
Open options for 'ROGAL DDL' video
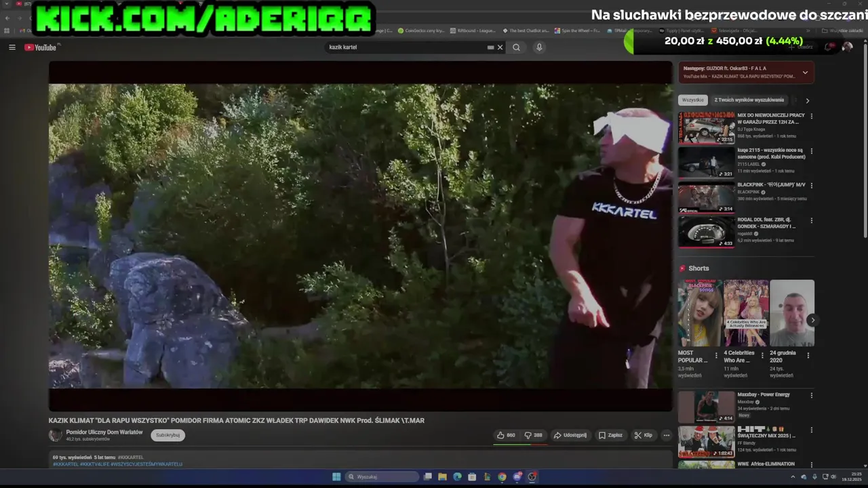point(812,220)
